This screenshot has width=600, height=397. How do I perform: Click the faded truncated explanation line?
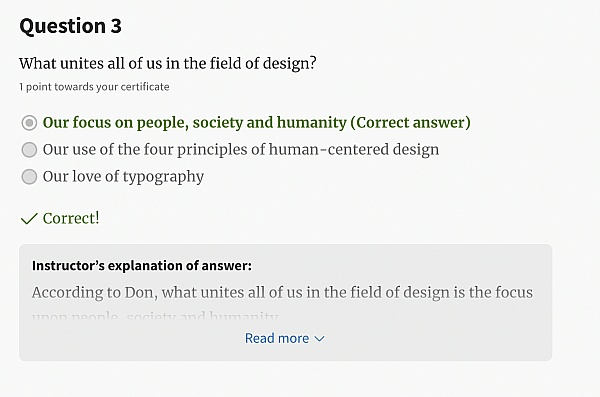point(155,317)
